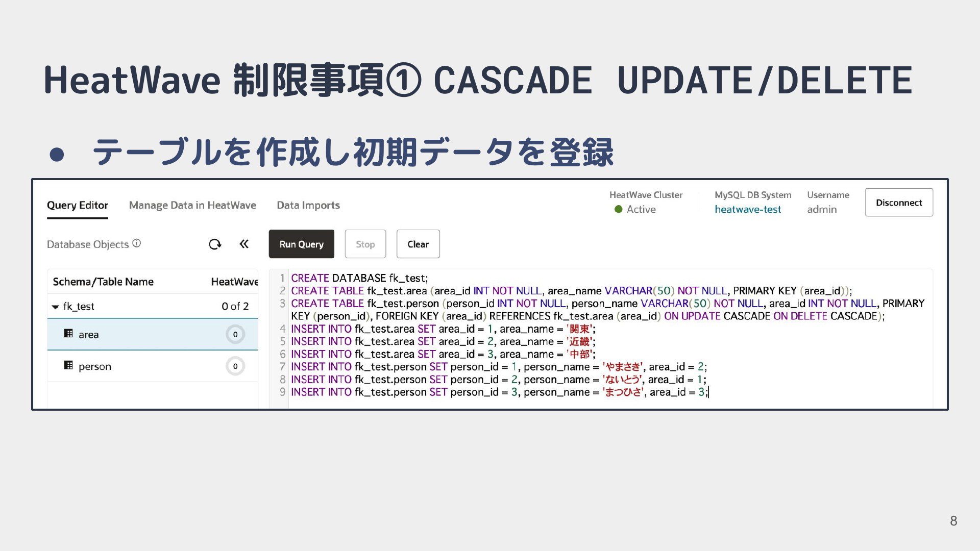Open the Data Imports tab
This screenshot has width=980, height=551.
(x=308, y=205)
